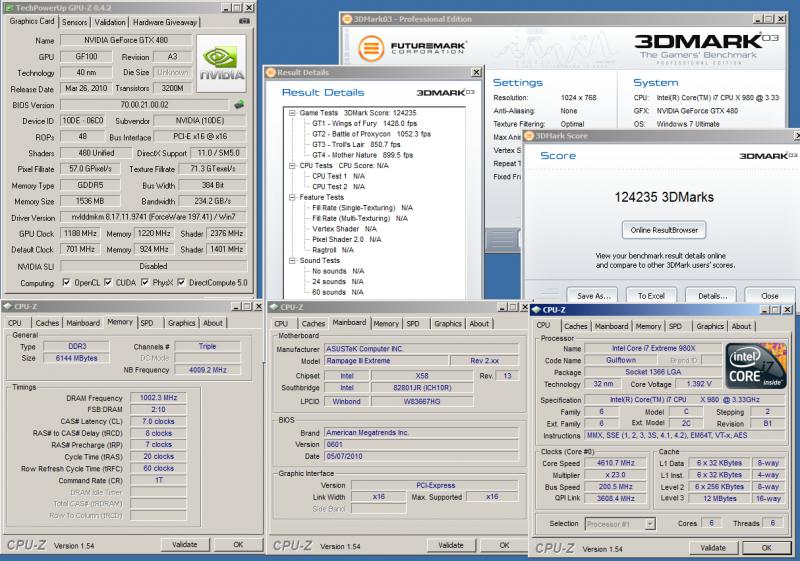Select the Ragtroll N/A tree row

coord(333,250)
